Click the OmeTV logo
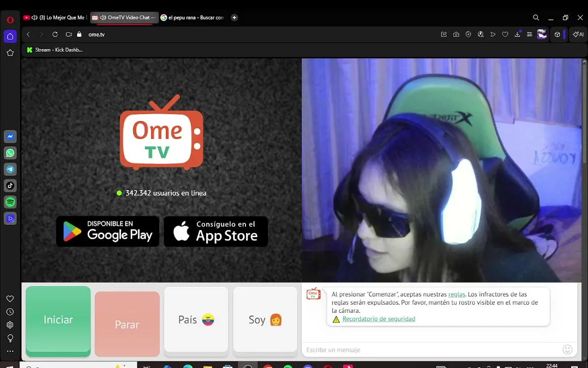The image size is (588, 368). coord(162,132)
